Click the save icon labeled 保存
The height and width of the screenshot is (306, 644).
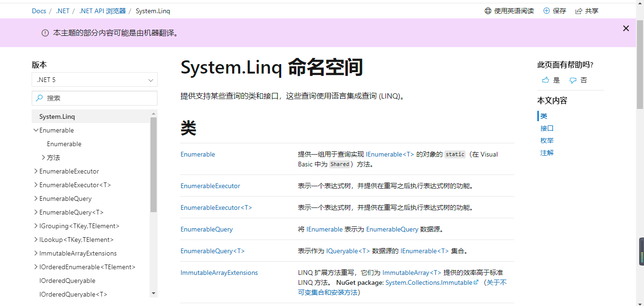pyautogui.click(x=547, y=10)
